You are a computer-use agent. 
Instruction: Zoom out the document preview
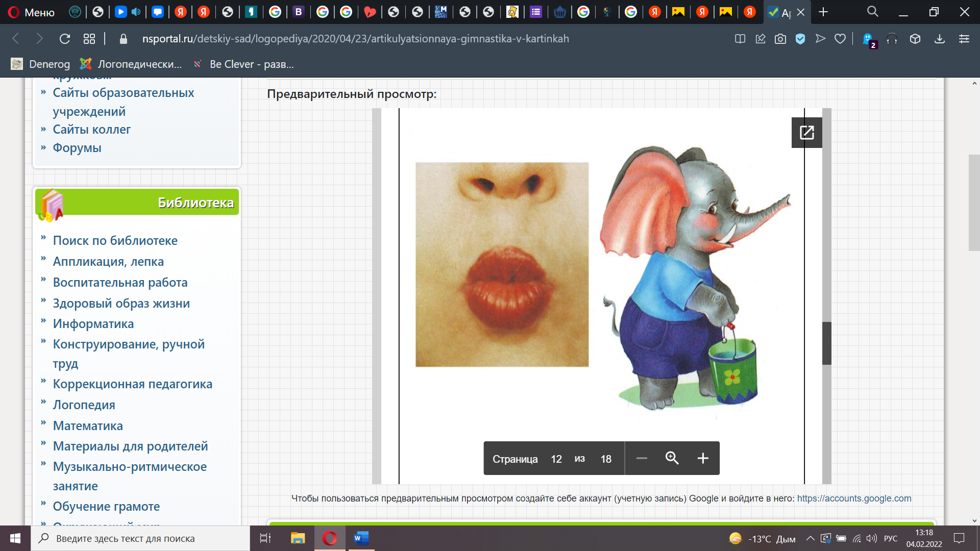[x=642, y=458]
